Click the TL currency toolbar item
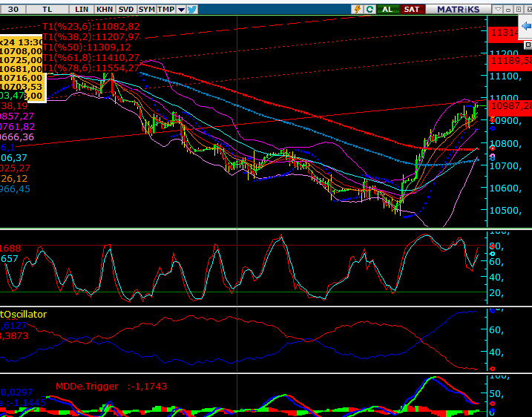Viewport: 532px width, 417px height. [x=47, y=9]
